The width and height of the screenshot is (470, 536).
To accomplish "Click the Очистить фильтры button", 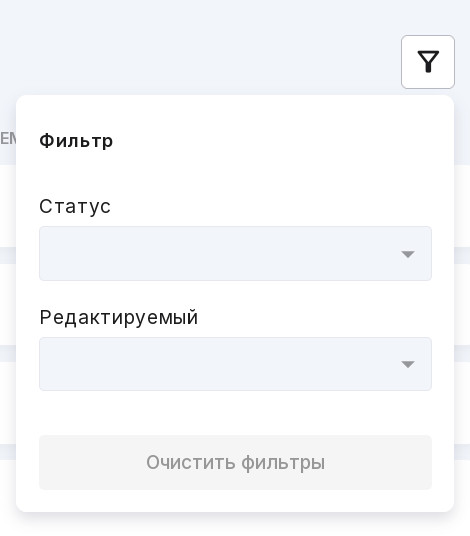I will coord(235,462).
